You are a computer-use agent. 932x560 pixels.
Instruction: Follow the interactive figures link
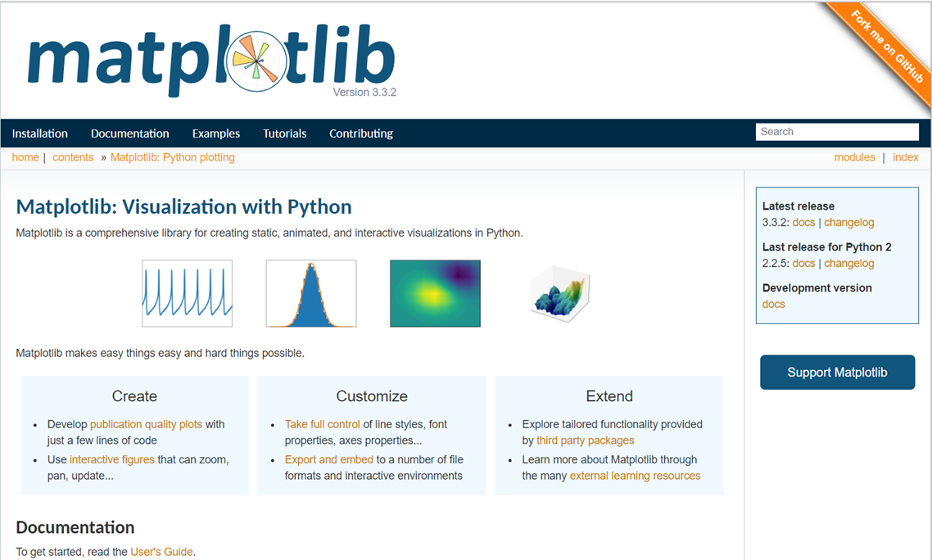(111, 459)
